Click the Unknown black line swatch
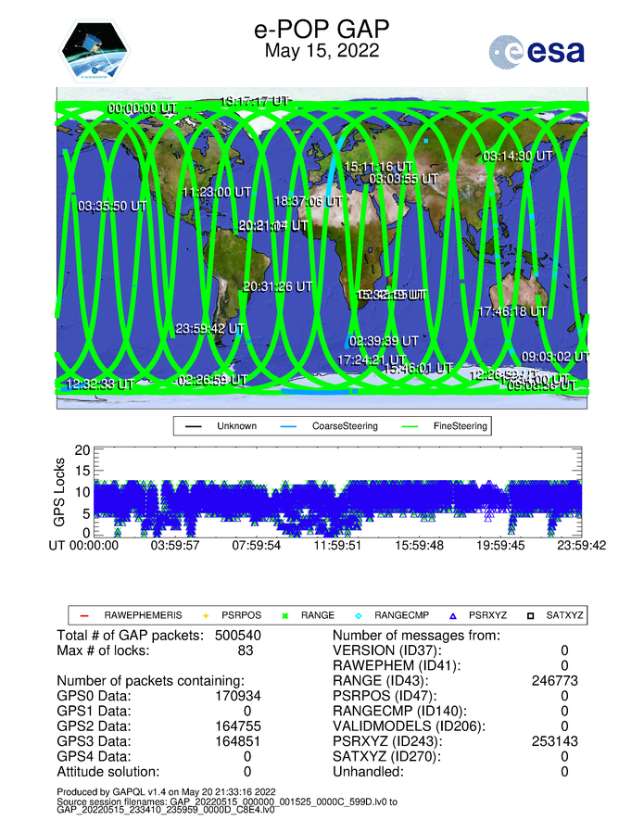The image size is (644, 833). (193, 426)
